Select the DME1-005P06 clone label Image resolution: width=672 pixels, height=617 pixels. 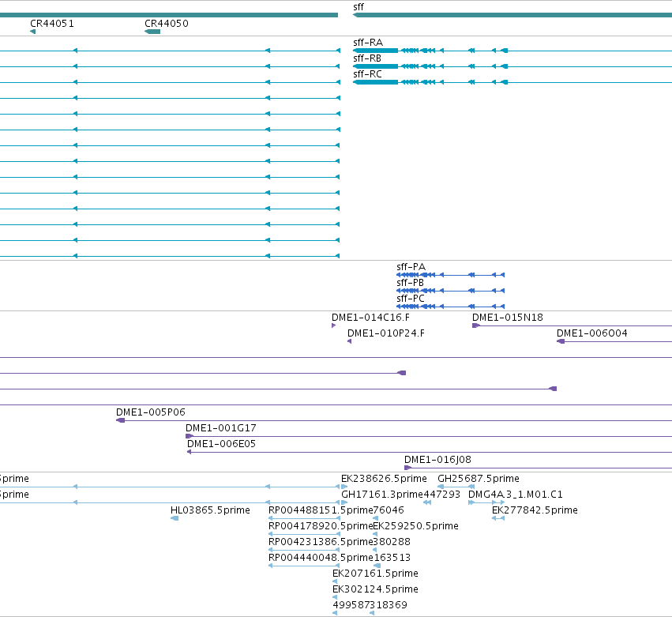coord(150,412)
